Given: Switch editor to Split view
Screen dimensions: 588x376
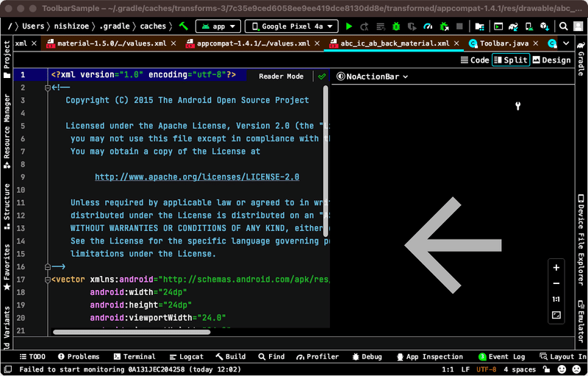Looking at the screenshot, I should [511, 60].
